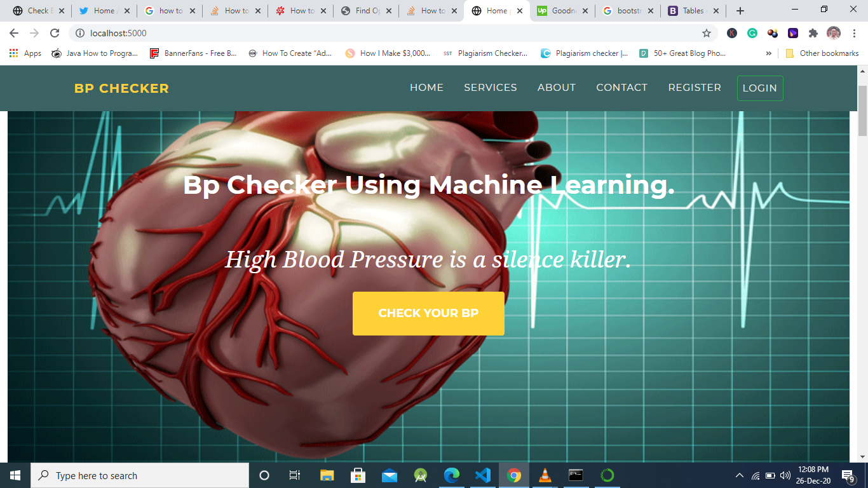Switch to the Tables browser tab
Screen dimensions: 868x488
(x=693, y=11)
